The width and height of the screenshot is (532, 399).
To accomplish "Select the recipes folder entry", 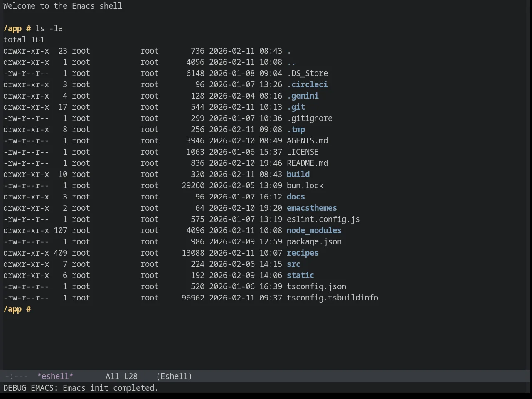I will (303, 253).
